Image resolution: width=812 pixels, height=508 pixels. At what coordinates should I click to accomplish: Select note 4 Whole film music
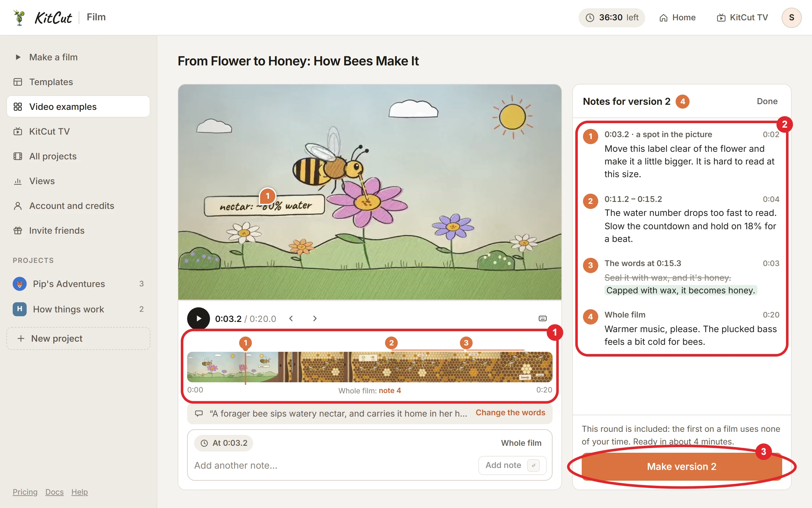tap(681, 328)
